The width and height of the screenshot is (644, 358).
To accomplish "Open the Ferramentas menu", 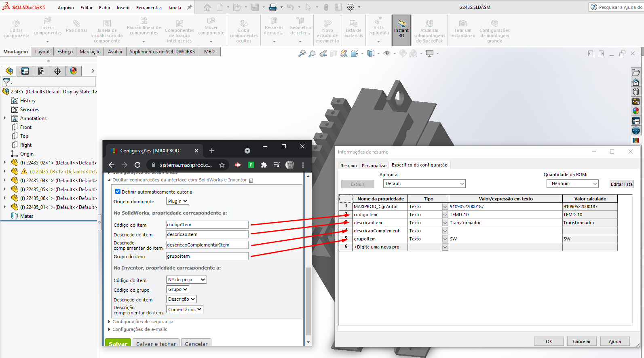I will point(149,8).
